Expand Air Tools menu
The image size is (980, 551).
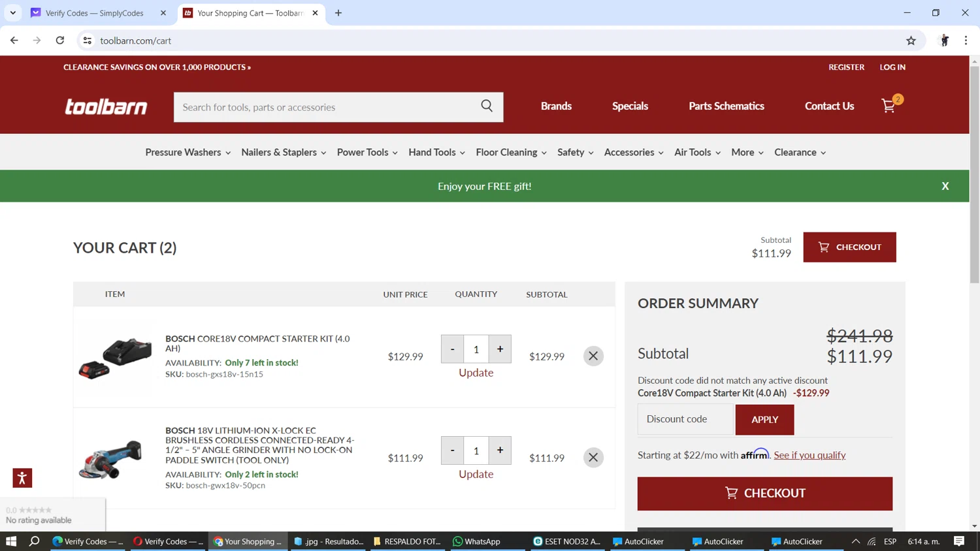698,152
